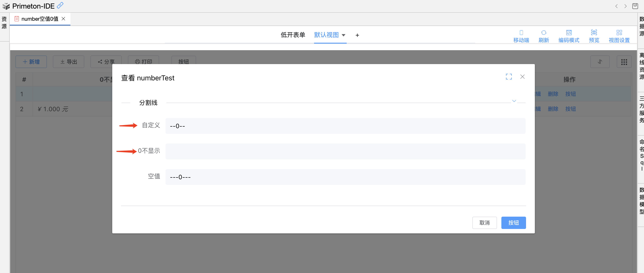The image size is (644, 273).
Task: Open view settings (视图设置) icon
Action: click(619, 33)
